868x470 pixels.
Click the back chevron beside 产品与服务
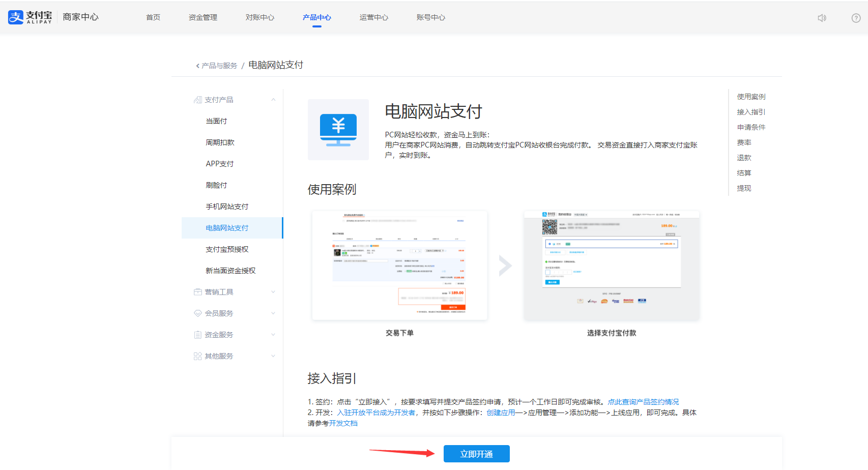tap(197, 66)
